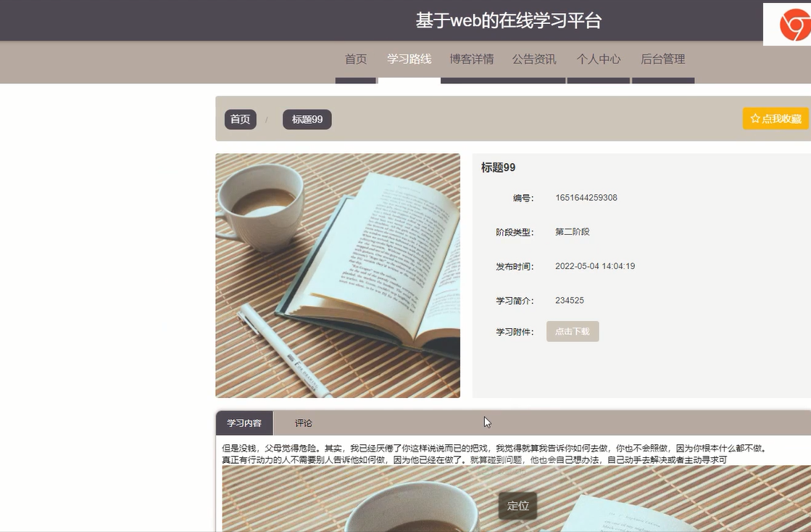Switch to the 学习内容 tab
This screenshot has height=532, width=811.
click(x=244, y=423)
